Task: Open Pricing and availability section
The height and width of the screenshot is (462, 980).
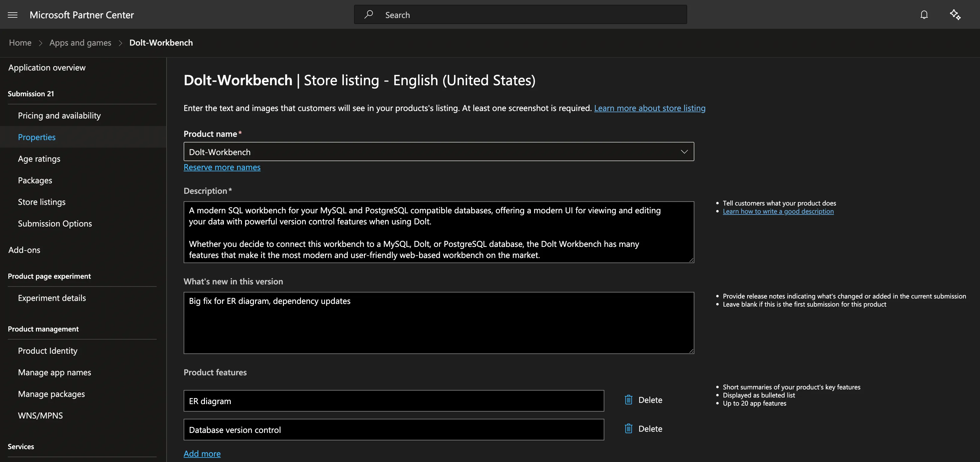Action: point(59,115)
